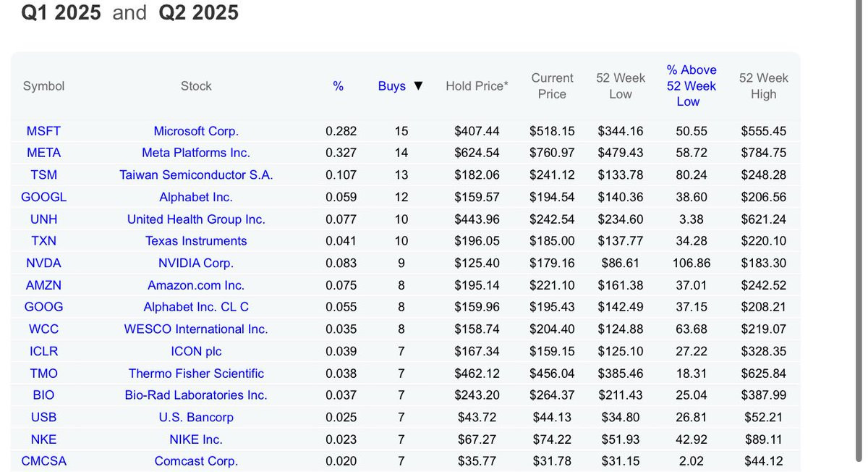Screen dimensions: 868x472
Task: Select NVDA percent above low 106.86
Action: coord(692,263)
